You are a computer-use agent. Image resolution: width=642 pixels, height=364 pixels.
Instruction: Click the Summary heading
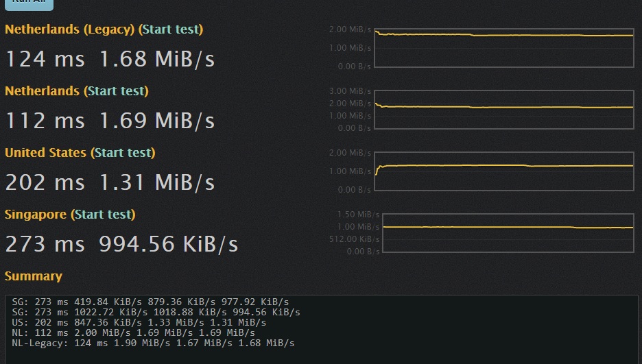[34, 276]
